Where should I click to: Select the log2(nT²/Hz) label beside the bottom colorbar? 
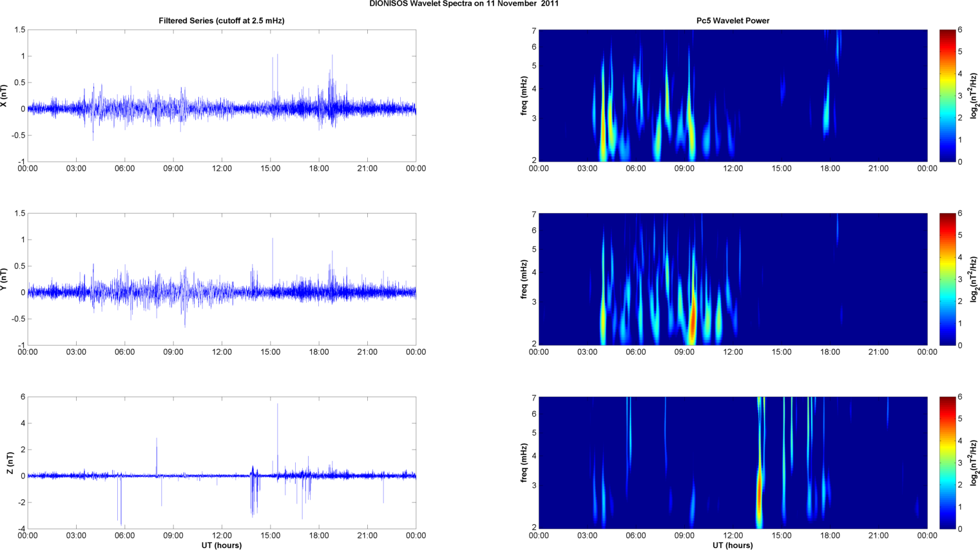pos(974,463)
